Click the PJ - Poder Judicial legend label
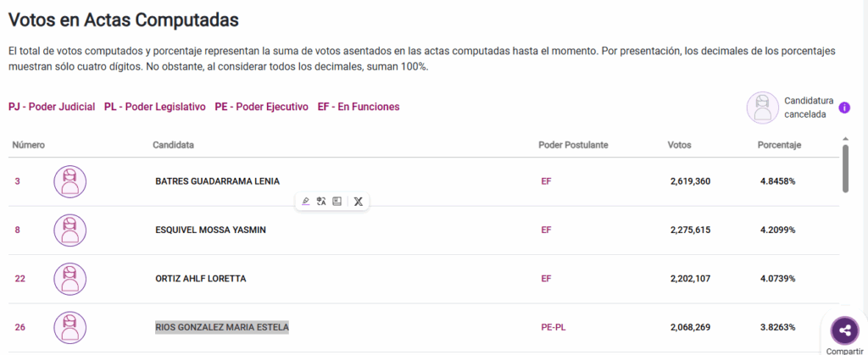868x355 pixels. [52, 107]
